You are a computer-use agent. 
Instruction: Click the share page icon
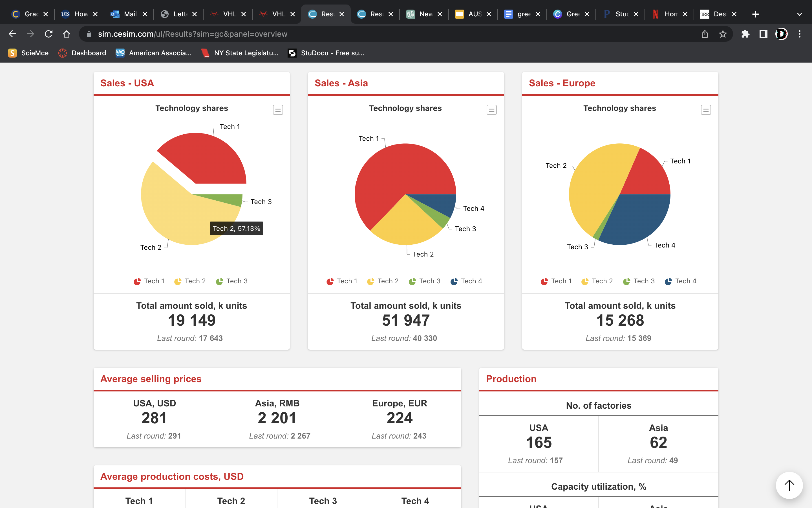pyautogui.click(x=705, y=34)
